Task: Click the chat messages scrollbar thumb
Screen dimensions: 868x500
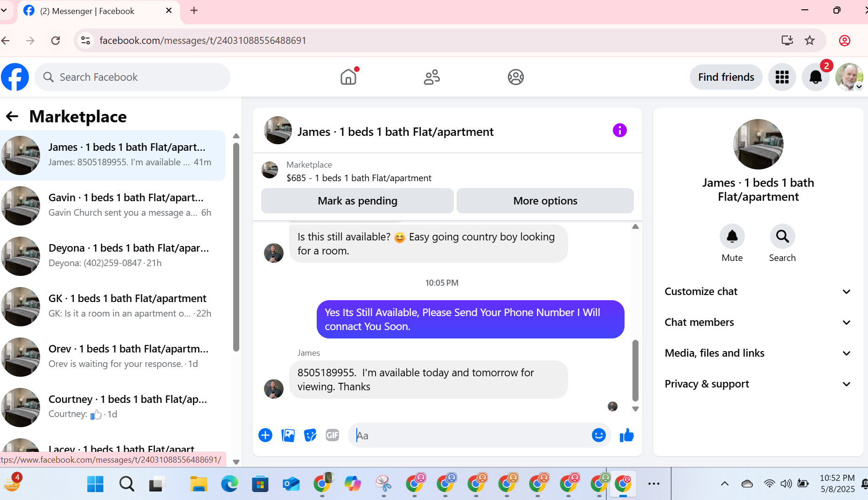Action: point(635,371)
